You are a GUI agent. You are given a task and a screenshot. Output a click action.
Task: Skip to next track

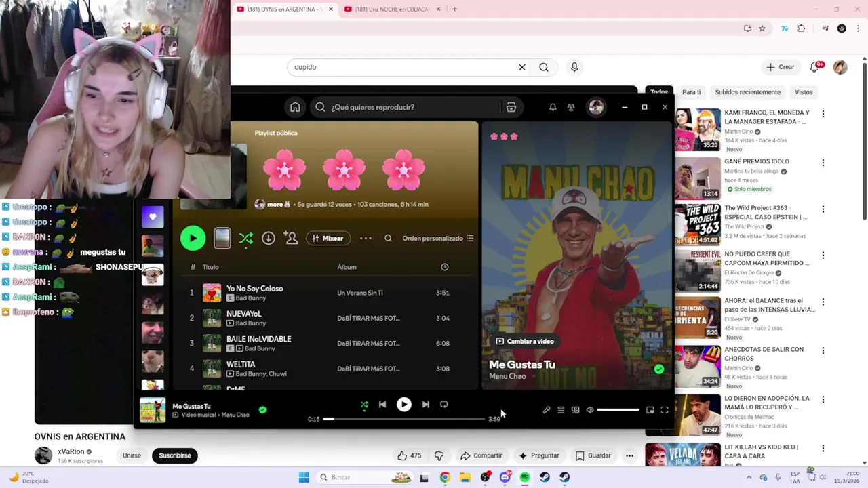[425, 405]
